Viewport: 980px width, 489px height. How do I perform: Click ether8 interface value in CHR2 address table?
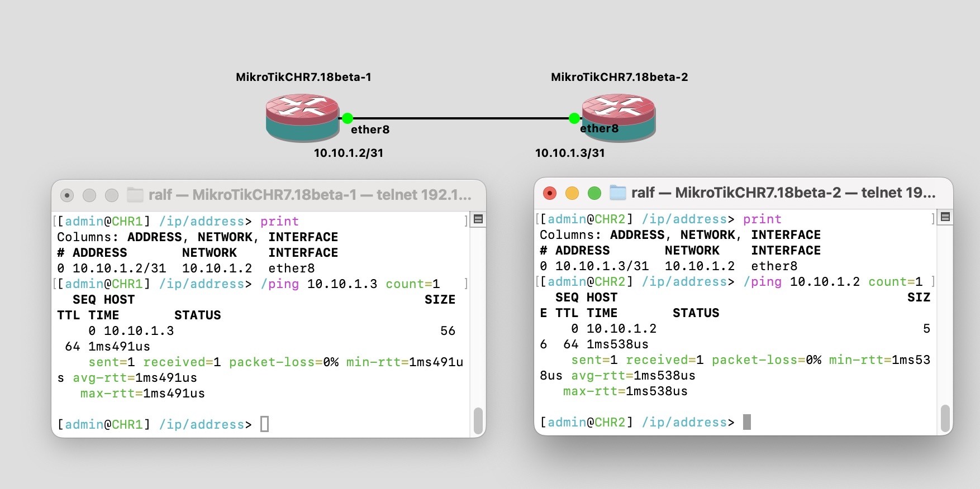774,266
